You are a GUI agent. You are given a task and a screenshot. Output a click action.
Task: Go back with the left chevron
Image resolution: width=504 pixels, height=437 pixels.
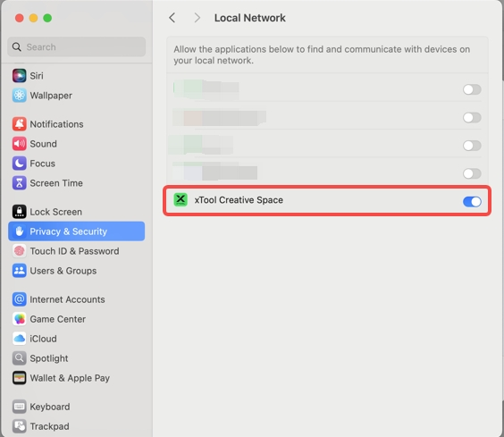point(172,18)
